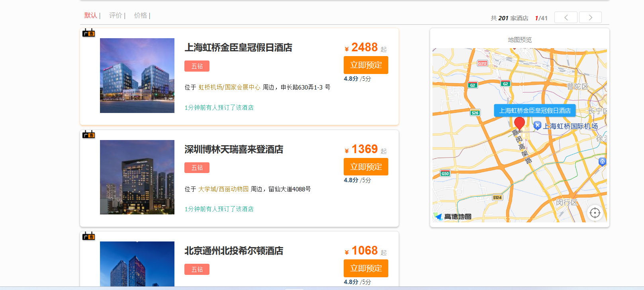644x290 pixels.
Task: Book 深圳博林天瑞喜来登酒店 with 立即预定
Action: coord(366,167)
